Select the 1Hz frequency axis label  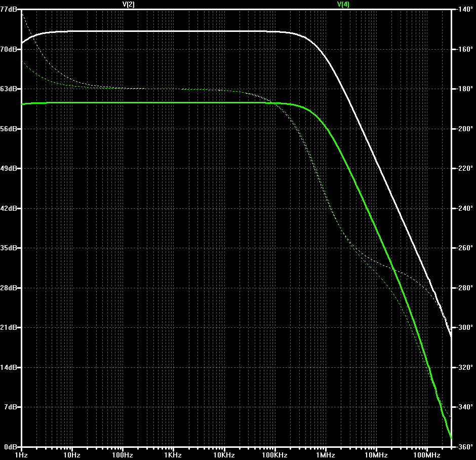click(21, 455)
